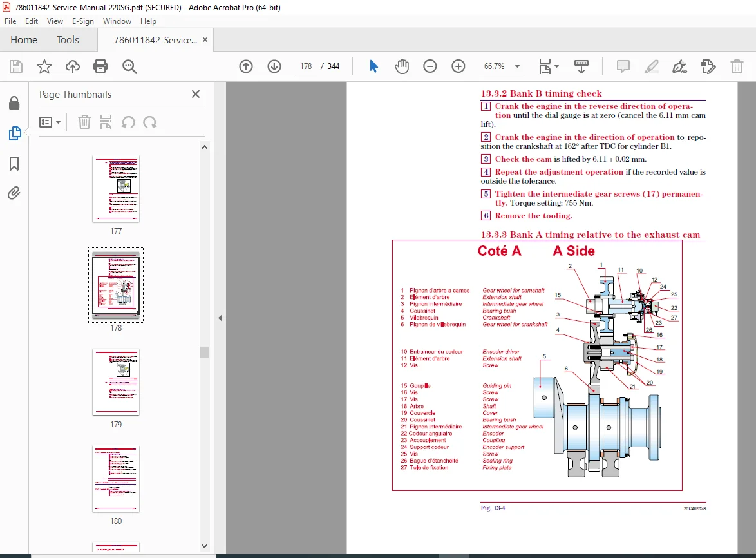Rotate page clockwise
756x558 pixels.
150,122
